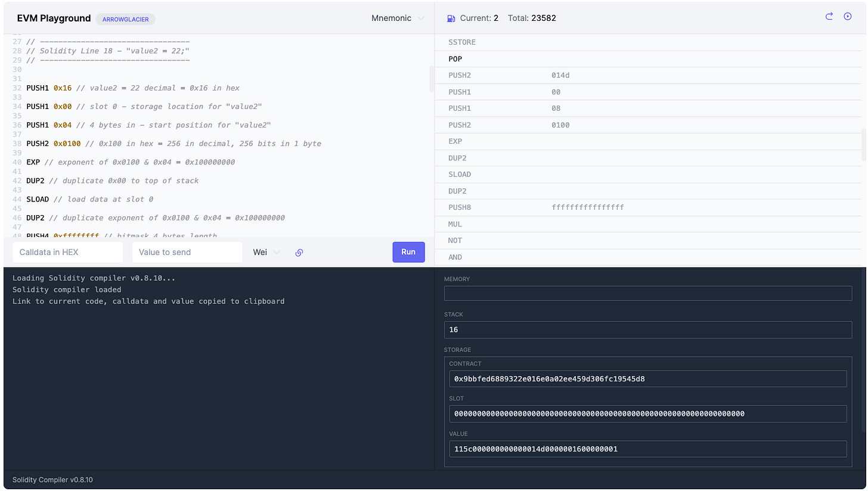
Task: Click the circled play execution icon
Action: click(x=848, y=17)
